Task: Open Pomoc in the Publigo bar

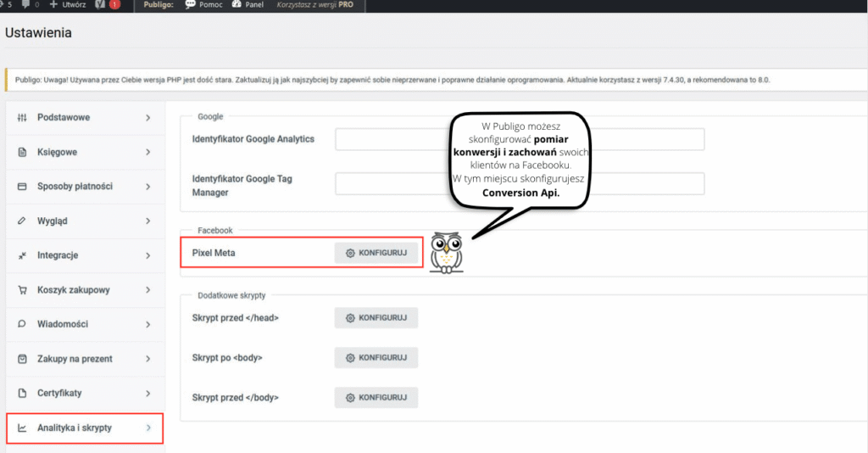Action: click(203, 4)
